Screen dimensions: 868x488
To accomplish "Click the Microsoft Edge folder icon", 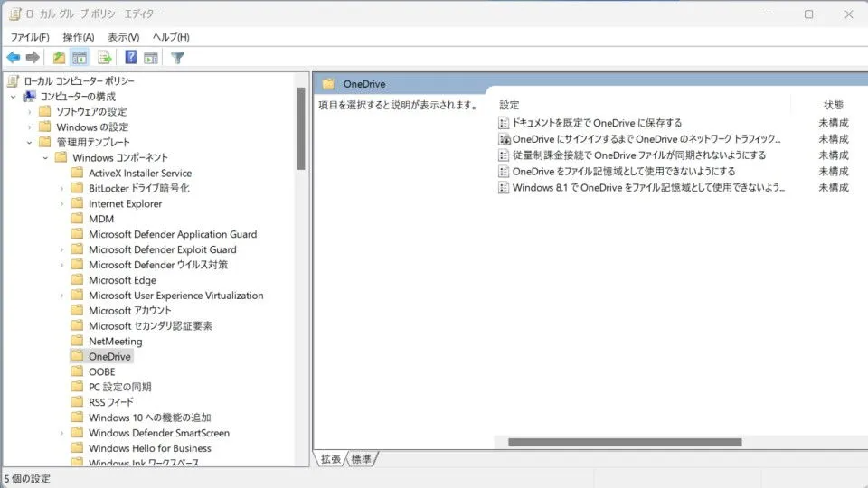I will [x=78, y=279].
